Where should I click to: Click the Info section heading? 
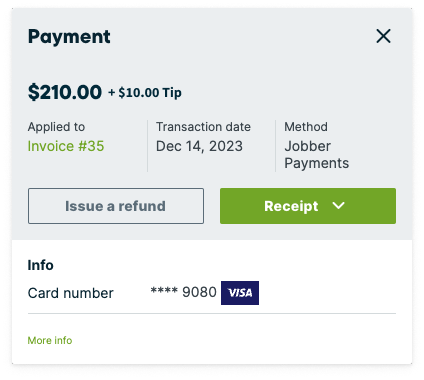[x=40, y=265]
